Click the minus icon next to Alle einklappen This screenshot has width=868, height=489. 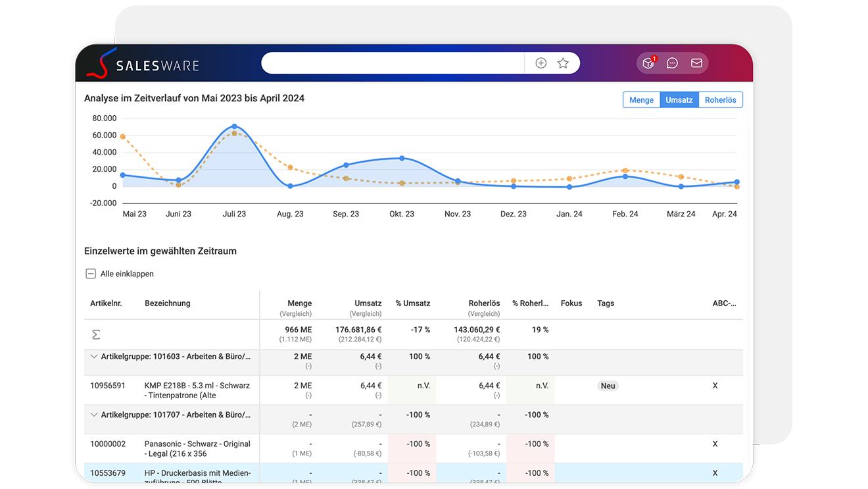[x=89, y=273]
